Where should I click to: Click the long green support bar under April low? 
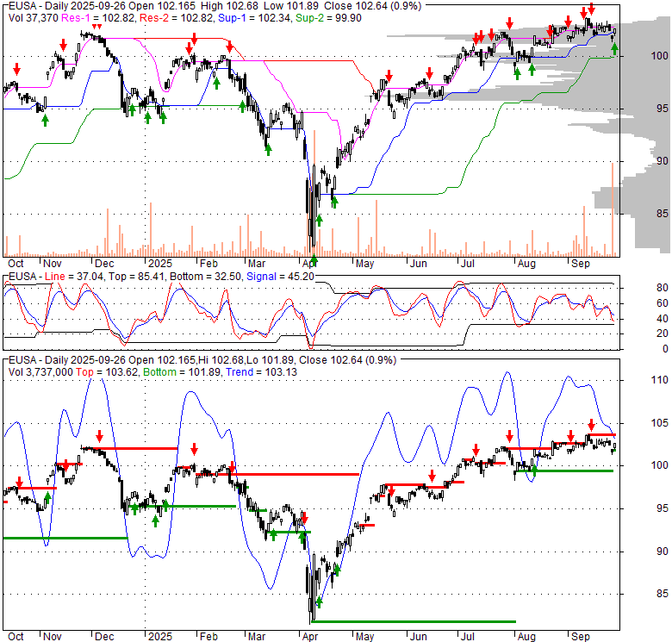(414, 621)
